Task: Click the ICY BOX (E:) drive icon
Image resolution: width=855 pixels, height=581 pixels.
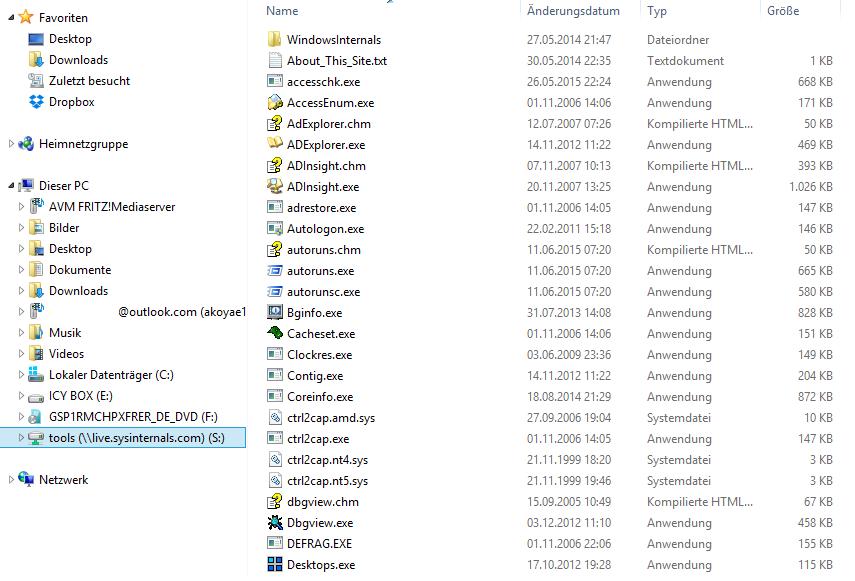Action: pyautogui.click(x=36, y=397)
